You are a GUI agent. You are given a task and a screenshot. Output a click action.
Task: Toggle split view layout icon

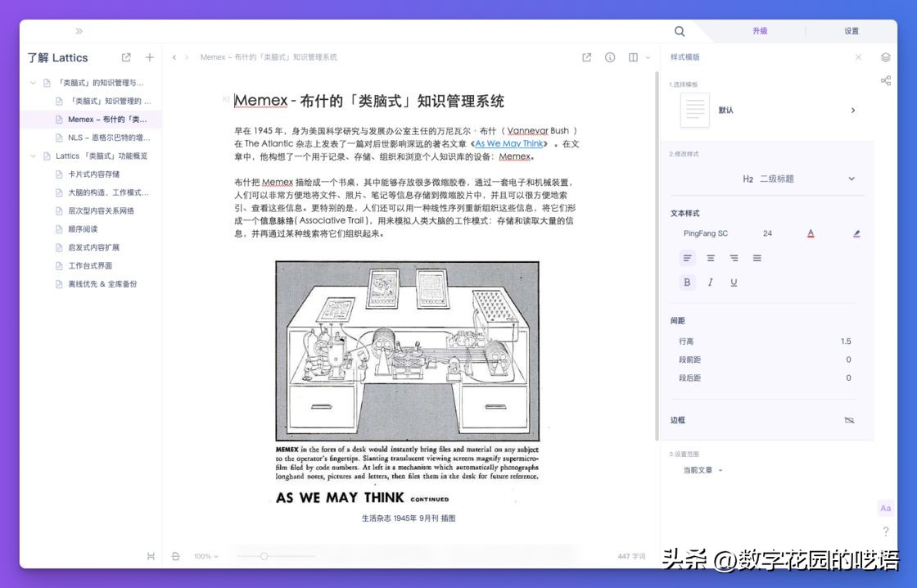[633, 57]
